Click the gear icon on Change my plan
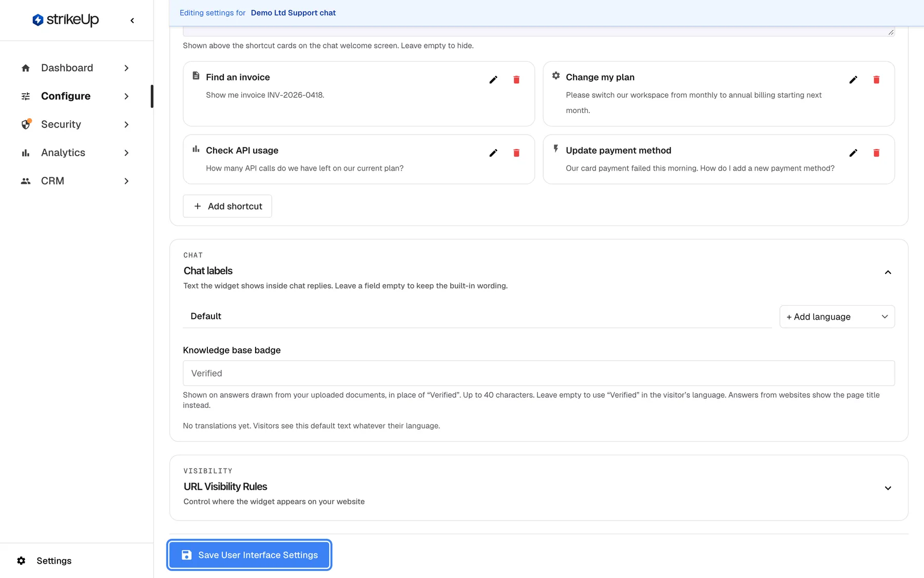This screenshot has width=924, height=578. click(556, 76)
